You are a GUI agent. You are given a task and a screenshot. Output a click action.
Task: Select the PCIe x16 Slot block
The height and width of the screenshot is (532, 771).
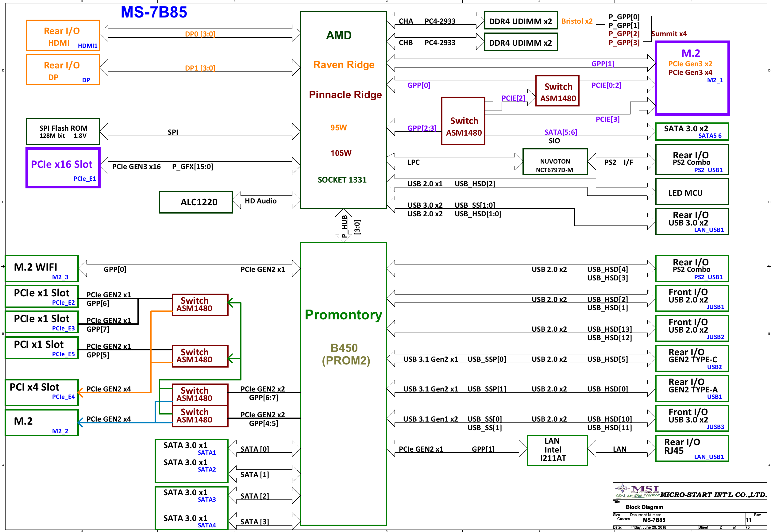pyautogui.click(x=63, y=168)
